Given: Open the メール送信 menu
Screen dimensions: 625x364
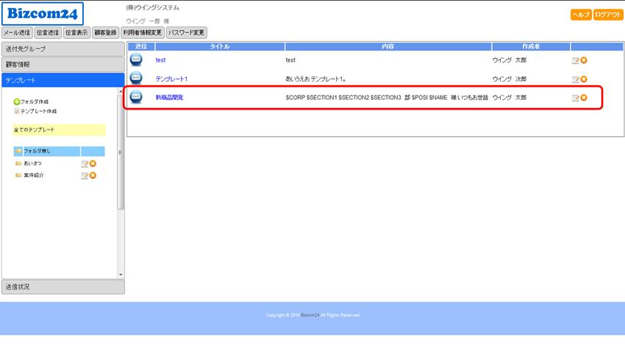Looking at the screenshot, I should click(x=17, y=32).
